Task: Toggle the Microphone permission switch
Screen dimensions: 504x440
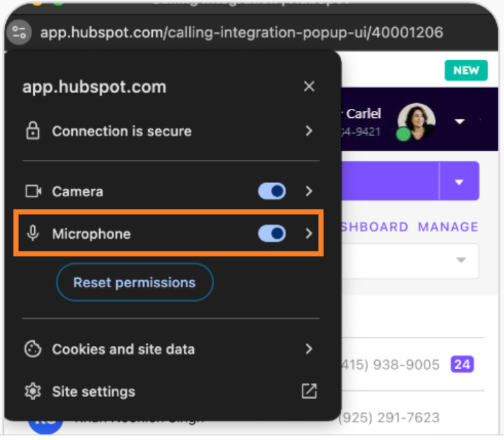Action: coord(272,233)
